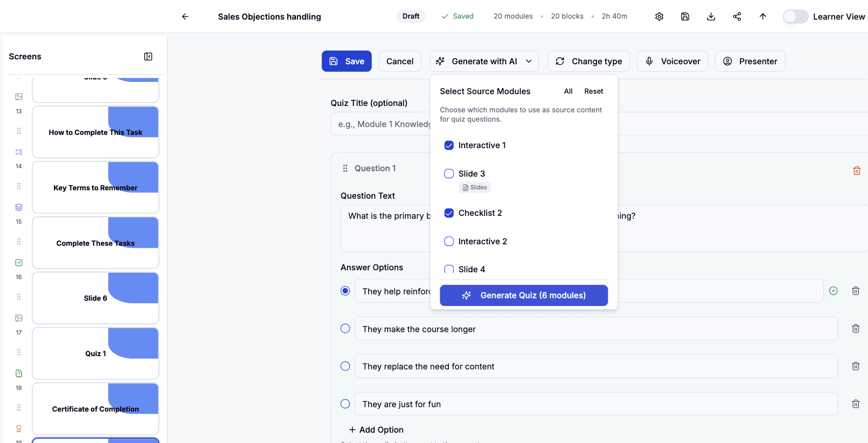Uncheck Interactive 1 source module
This screenshot has height=443, width=868.
[449, 145]
